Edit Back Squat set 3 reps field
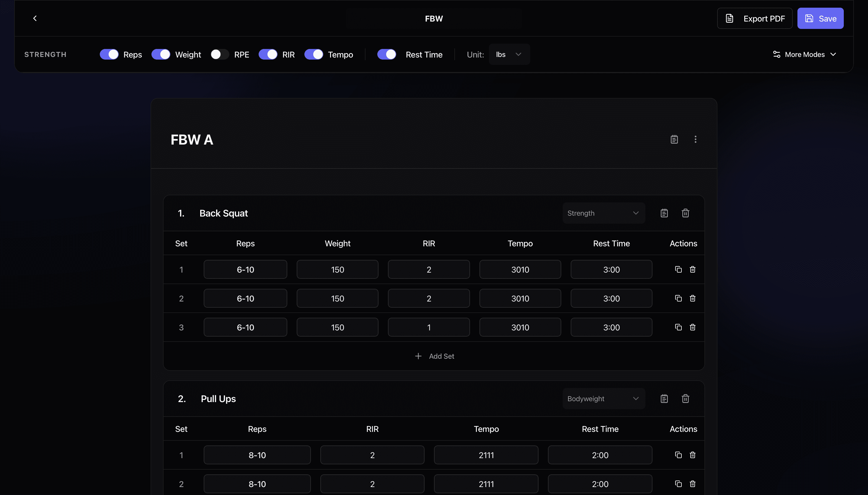The width and height of the screenshot is (868, 495). [x=245, y=327]
